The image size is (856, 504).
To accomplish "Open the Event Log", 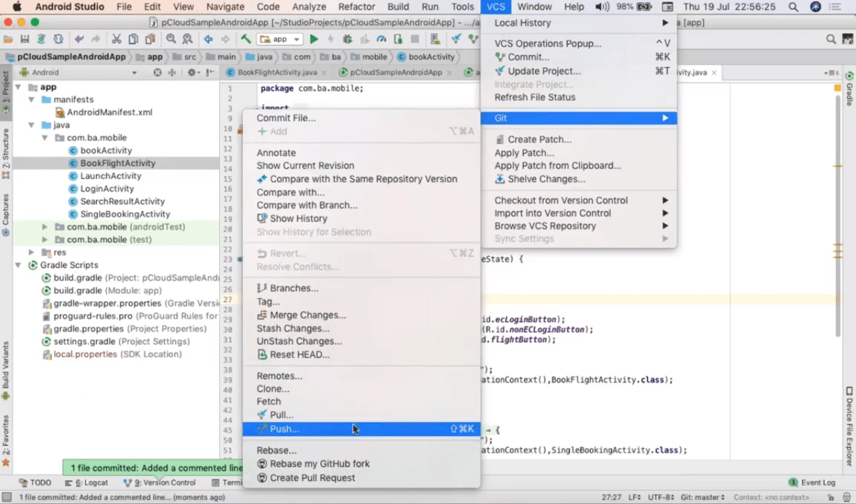I will click(x=811, y=483).
